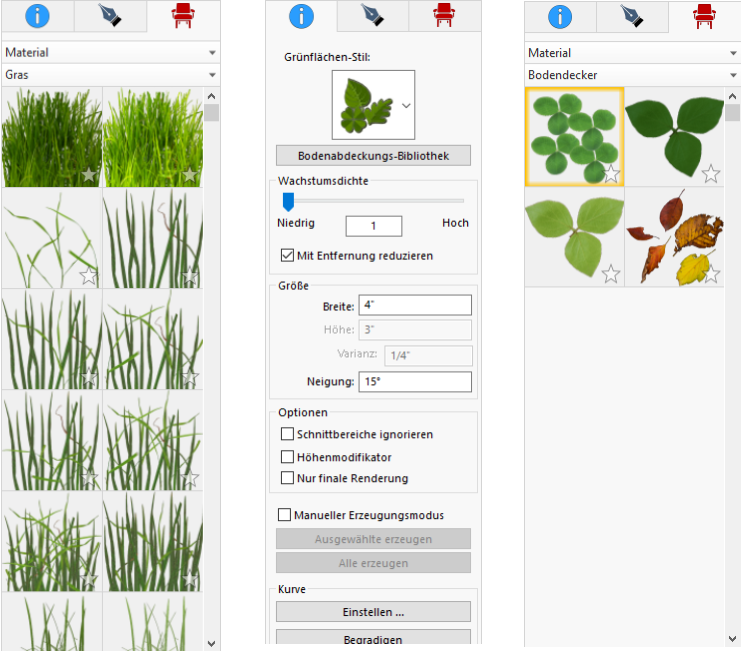Switch to the red chair tab in left panel
This screenshot has height=651, width=741.
pos(183,16)
